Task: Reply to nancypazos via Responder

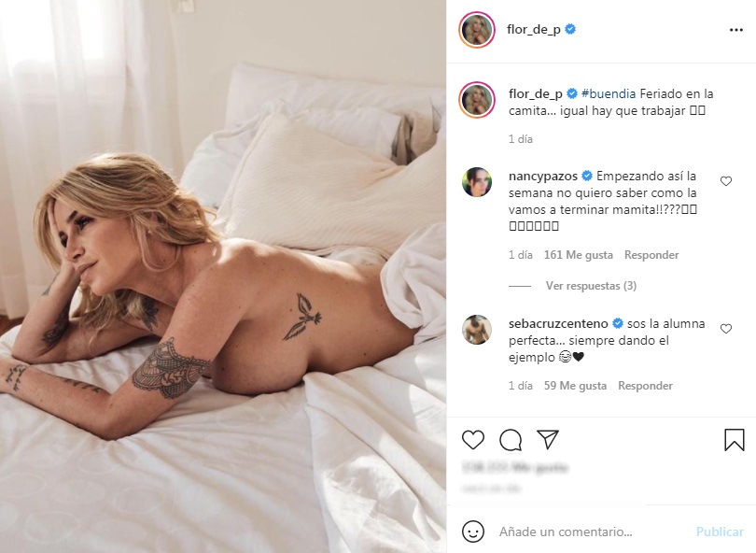Action: 651,255
